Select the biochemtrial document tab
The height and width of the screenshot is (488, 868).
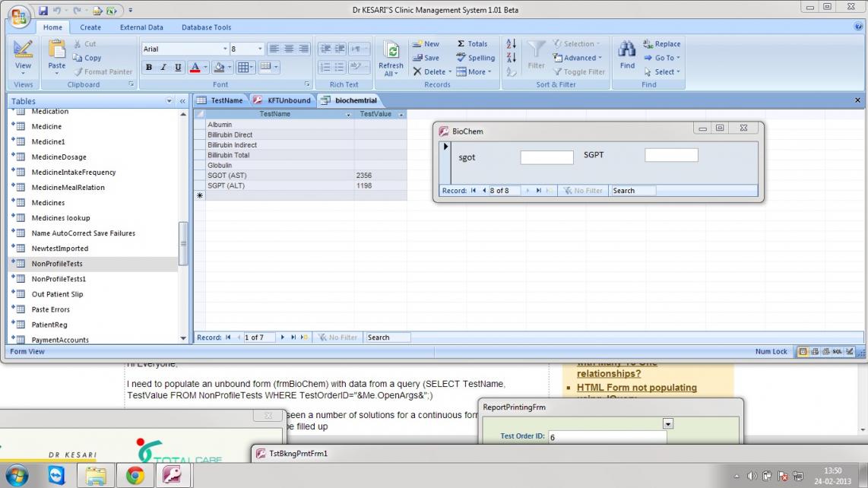pyautogui.click(x=350, y=100)
